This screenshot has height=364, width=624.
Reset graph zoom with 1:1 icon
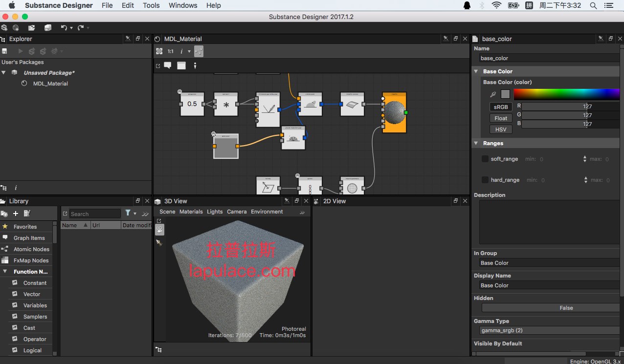point(171,51)
